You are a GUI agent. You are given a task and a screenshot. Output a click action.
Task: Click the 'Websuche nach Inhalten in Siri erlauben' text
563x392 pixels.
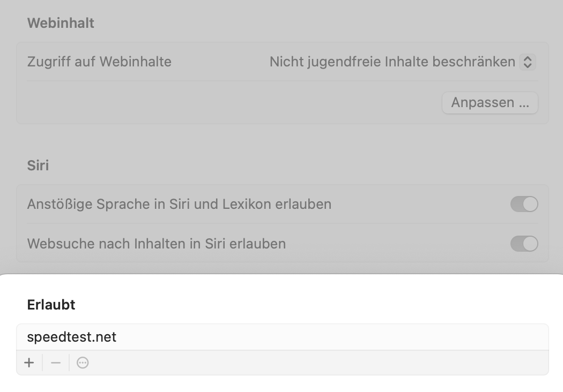[156, 244]
